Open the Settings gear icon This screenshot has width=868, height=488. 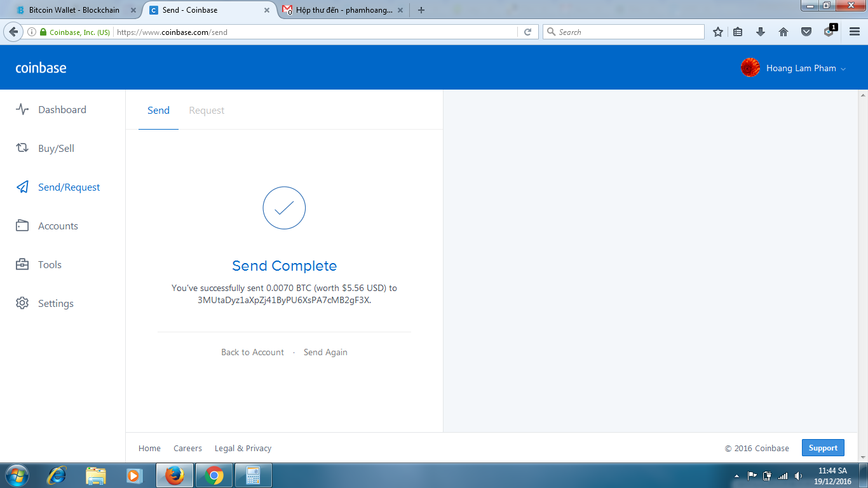click(x=22, y=303)
